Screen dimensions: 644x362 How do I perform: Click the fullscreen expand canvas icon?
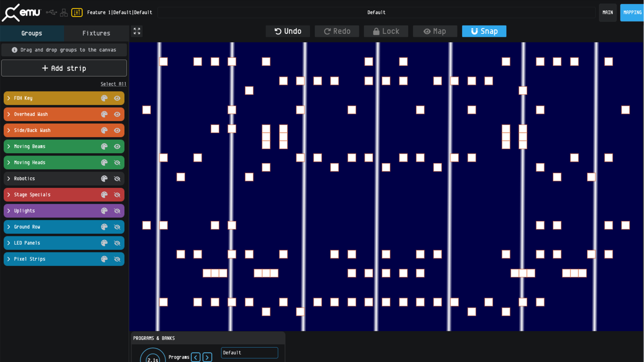pyautogui.click(x=137, y=31)
